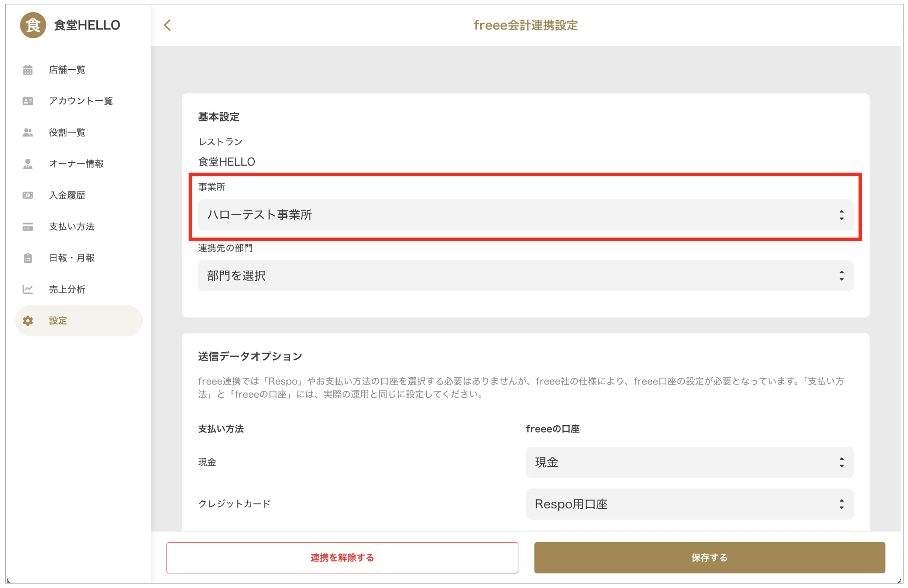This screenshot has height=588, width=908.
Task: Click the 現金 payment method row label
Action: (x=207, y=462)
